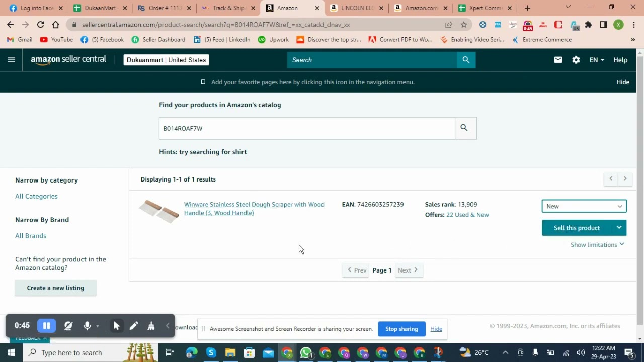This screenshot has width=644, height=362.
Task: Switch to the Track & Ship tab
Action: pyautogui.click(x=228, y=8)
